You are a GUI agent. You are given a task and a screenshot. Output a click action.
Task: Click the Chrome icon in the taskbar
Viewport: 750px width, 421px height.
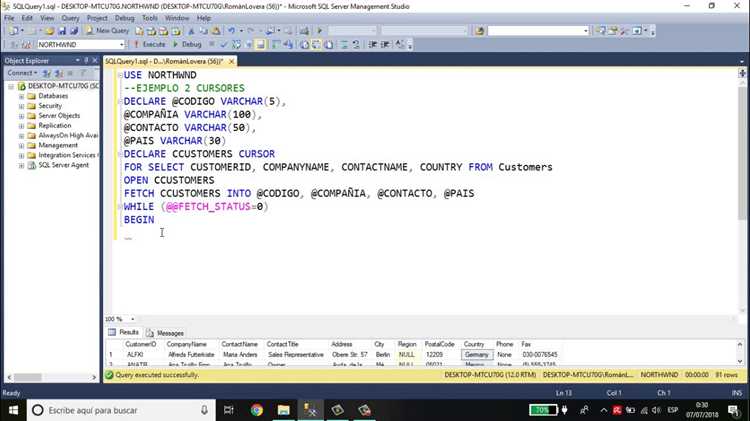point(257,410)
